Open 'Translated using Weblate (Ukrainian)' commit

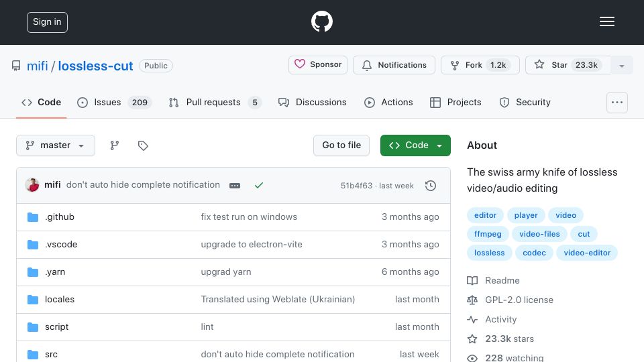pos(278,299)
